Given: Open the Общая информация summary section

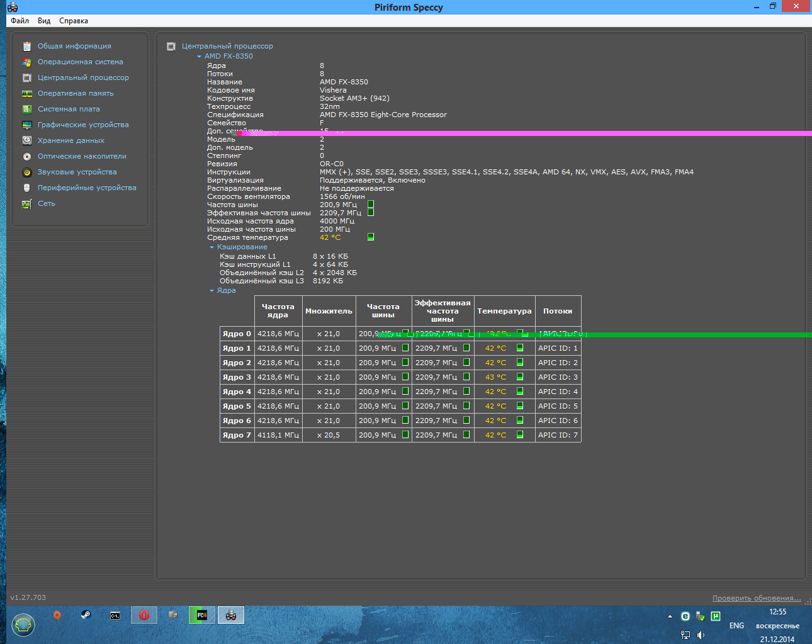Looking at the screenshot, I should 74,46.
